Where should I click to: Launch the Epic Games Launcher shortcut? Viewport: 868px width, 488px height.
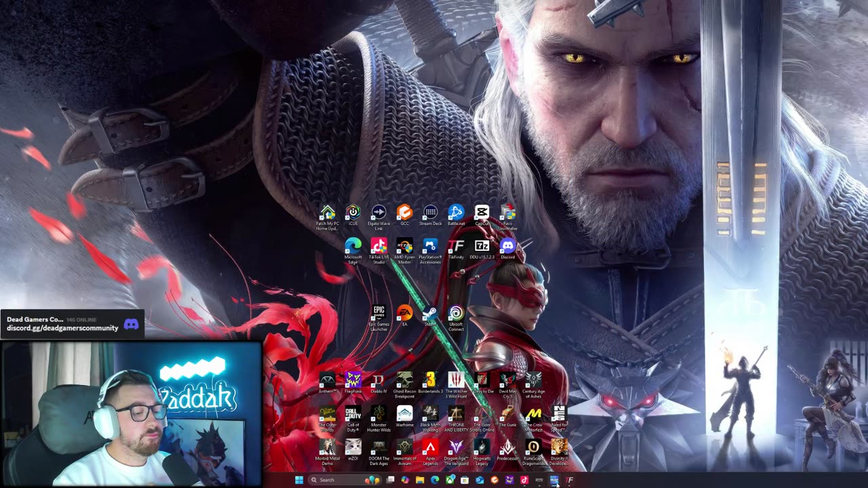[x=378, y=318]
